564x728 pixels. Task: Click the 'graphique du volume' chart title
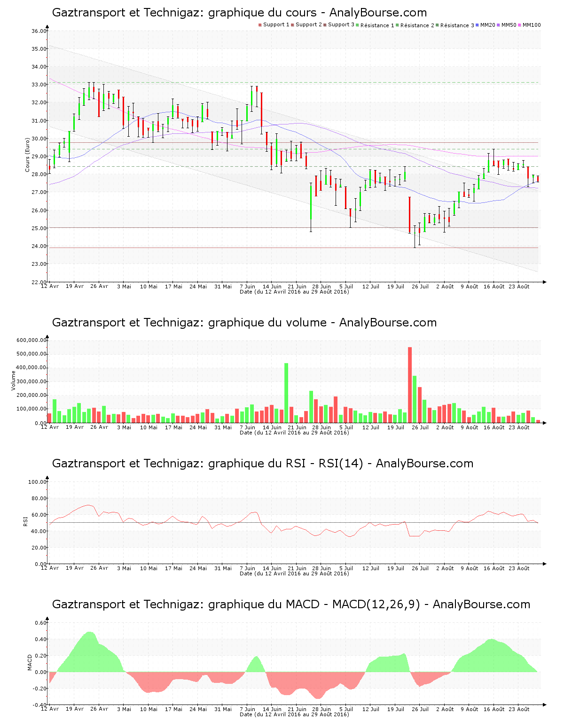point(244,323)
